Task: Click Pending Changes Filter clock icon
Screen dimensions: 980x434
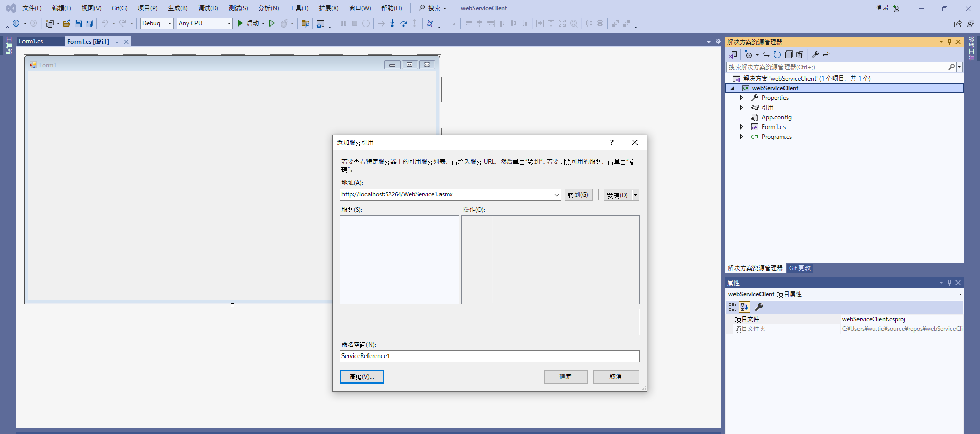Action: tap(749, 55)
